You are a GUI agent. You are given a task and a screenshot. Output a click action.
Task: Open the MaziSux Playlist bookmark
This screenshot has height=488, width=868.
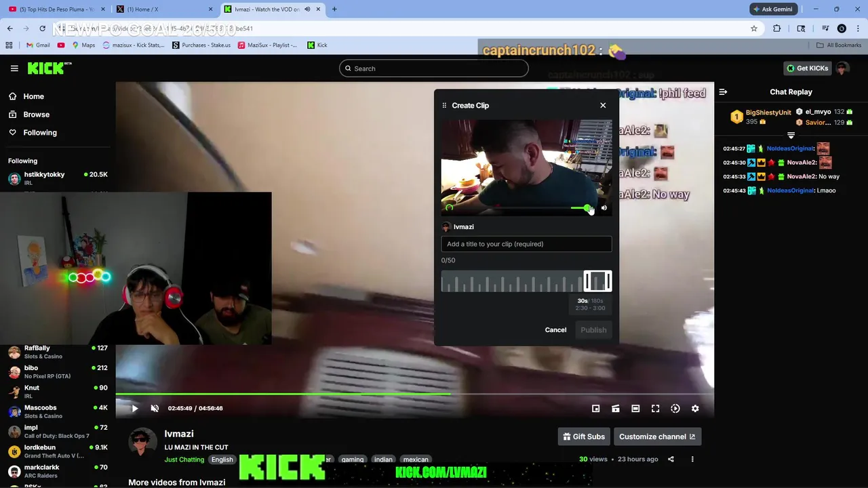click(x=267, y=45)
